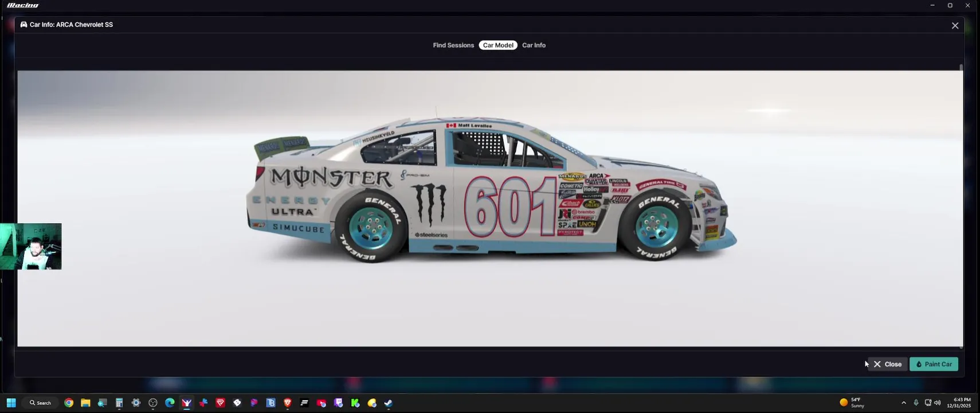Screen dimensions: 980x413
Task: Click the 601 car model preview
Action: coord(492,189)
